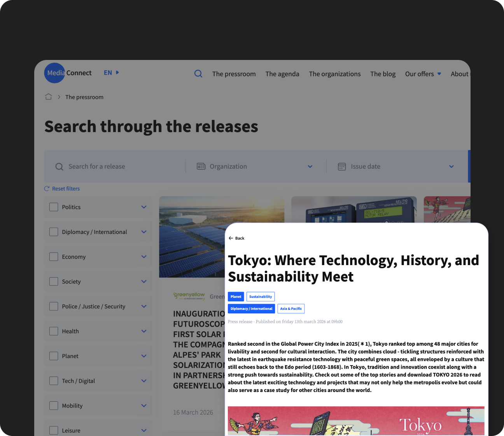
Task: Click the home breadcrumb icon
Action: [48, 97]
